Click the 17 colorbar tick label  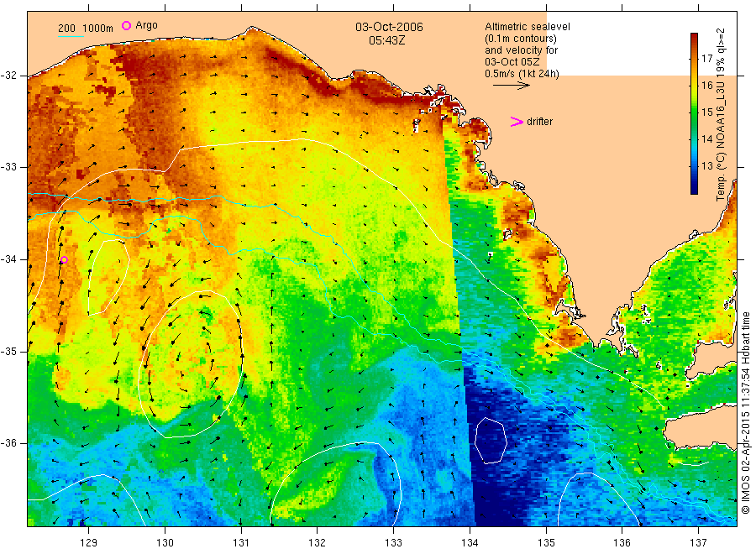(706, 59)
